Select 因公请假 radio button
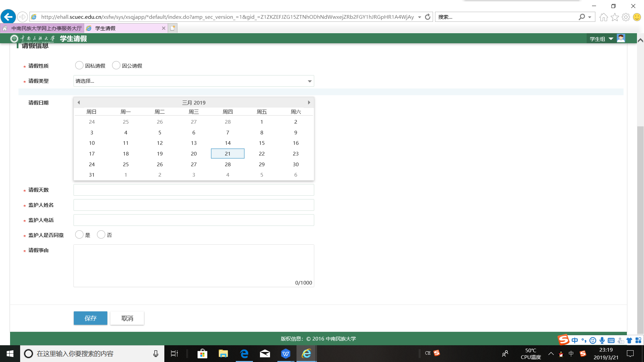The height and width of the screenshot is (362, 644). tap(116, 65)
